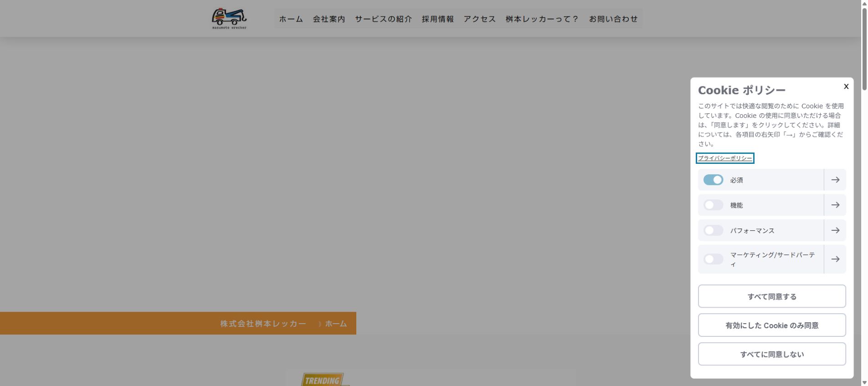Viewport: 868px width, 386px height.
Task: Open details arrow for 必須 cookies
Action: coord(835,180)
